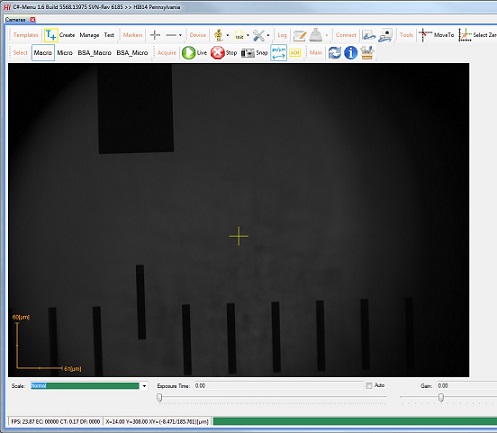Toggle the px/µm scale unit icon
The image size is (497, 433).
(278, 53)
